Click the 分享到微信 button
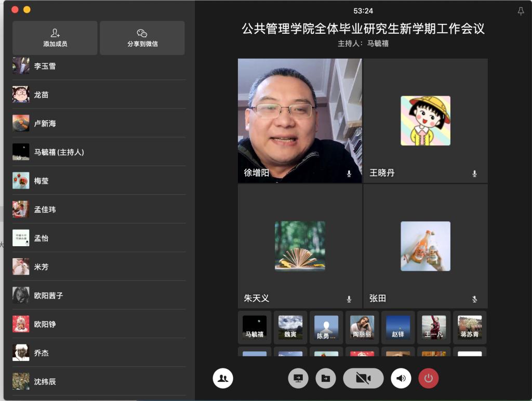The image size is (532, 401). 142,38
